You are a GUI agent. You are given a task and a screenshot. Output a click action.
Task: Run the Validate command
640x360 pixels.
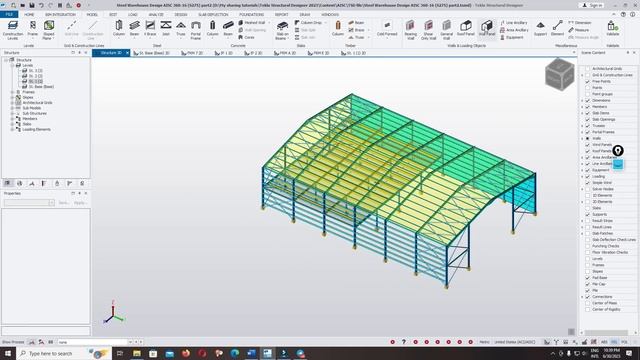coord(613,29)
